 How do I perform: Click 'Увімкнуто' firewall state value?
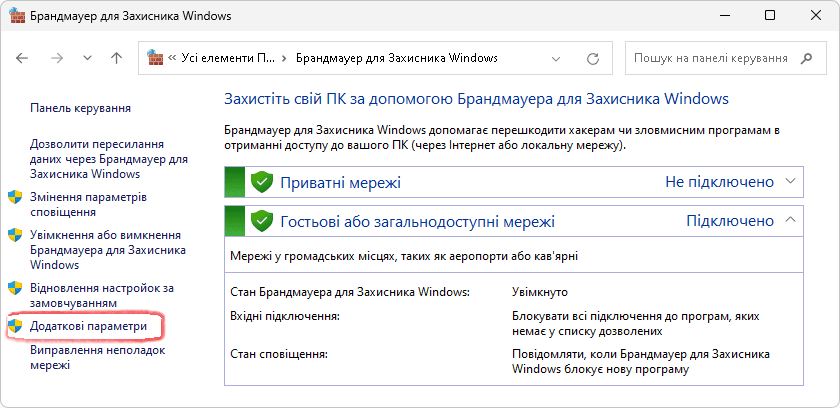[539, 292]
